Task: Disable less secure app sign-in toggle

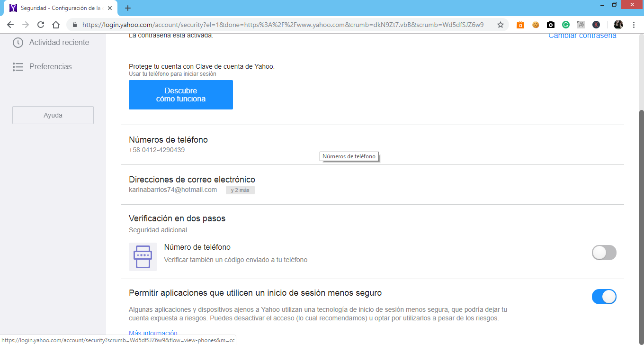Action: tap(604, 297)
